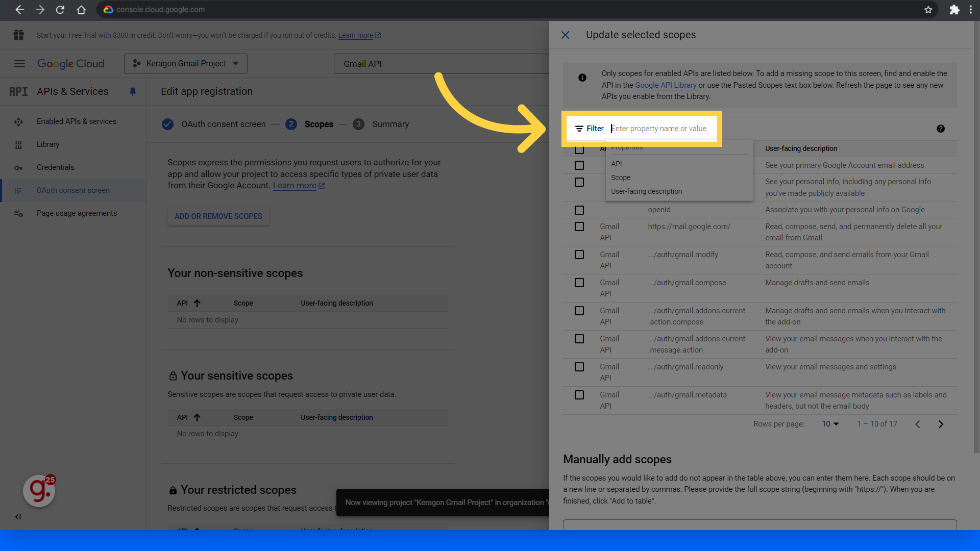The width and height of the screenshot is (980, 551).
Task: Collapse the sidebar with the bottom arrow icon
Action: pos(18,517)
